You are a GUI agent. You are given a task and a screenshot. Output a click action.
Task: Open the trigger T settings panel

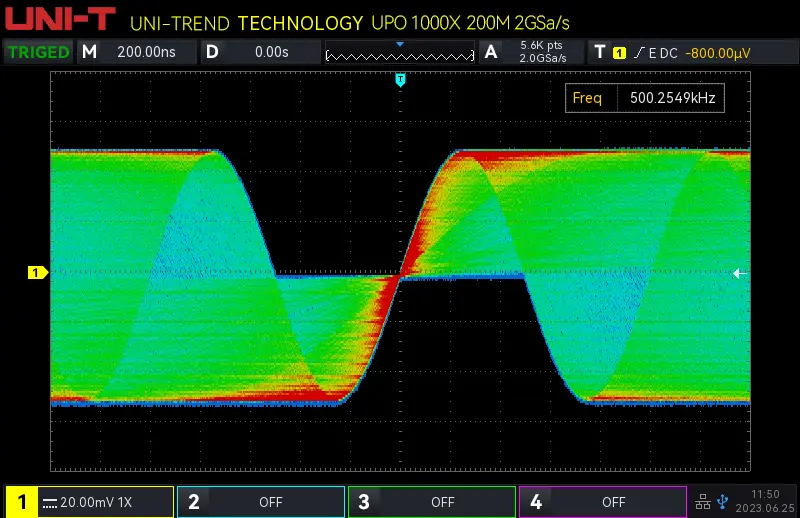tap(600, 52)
